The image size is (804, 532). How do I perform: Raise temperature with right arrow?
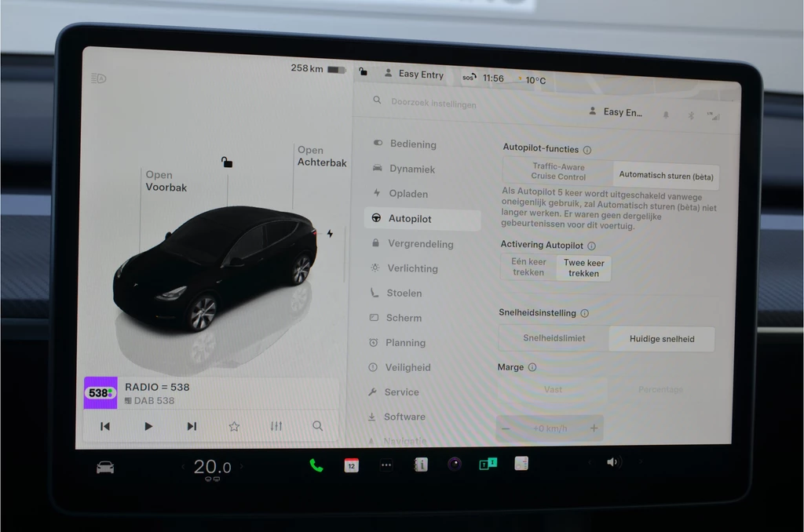pyautogui.click(x=241, y=466)
